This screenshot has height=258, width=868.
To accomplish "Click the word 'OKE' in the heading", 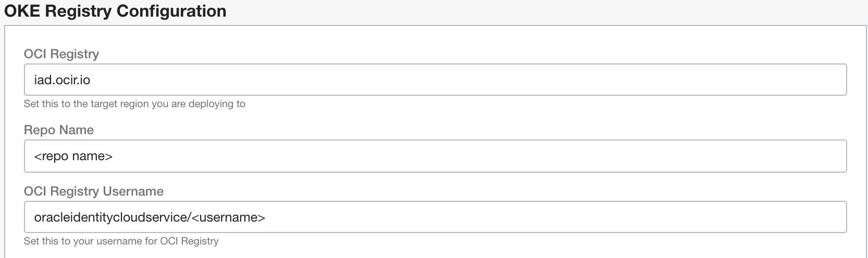I will [22, 11].
